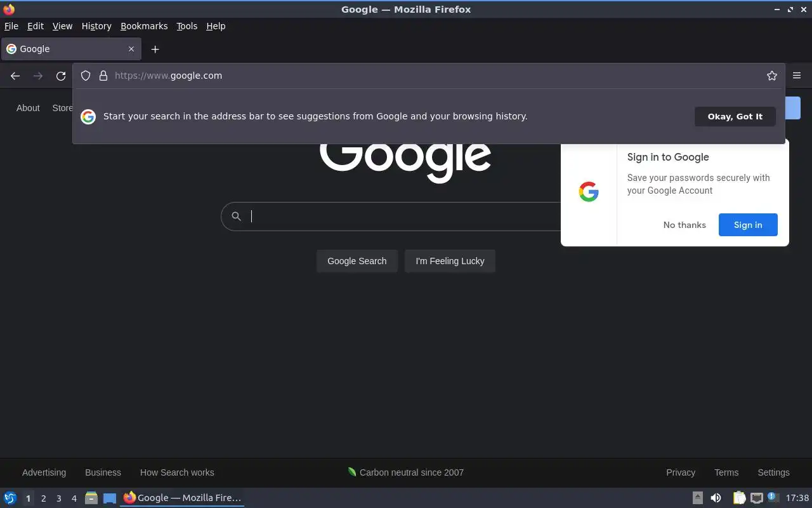Viewport: 812px width, 508px height.
Task: Open the Privacy footer link
Action: (x=681, y=472)
